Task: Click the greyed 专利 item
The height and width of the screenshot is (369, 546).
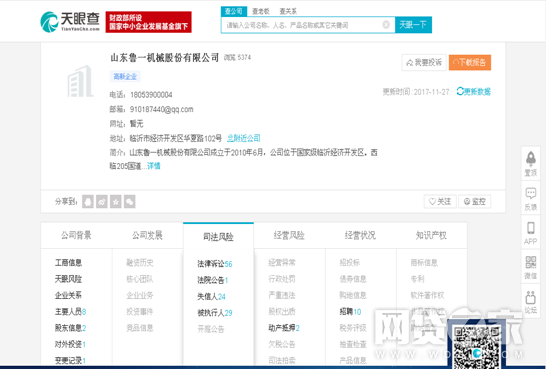Action: tap(417, 279)
